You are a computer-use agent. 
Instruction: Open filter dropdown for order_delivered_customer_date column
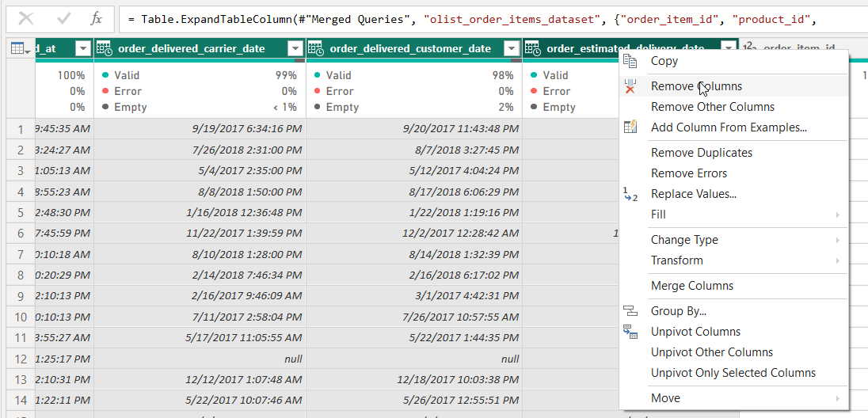(511, 49)
